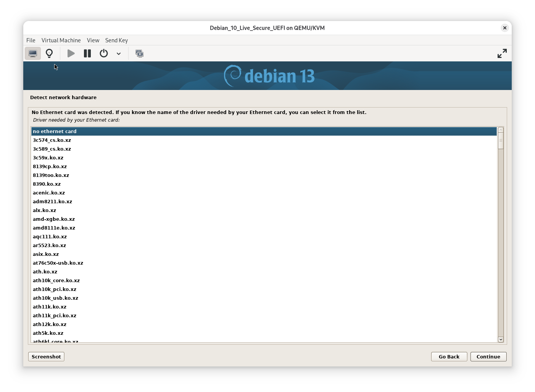Viewport: 535px width, 392px height.
Task: Click the scrollbar down arrow
Action: coord(501,339)
